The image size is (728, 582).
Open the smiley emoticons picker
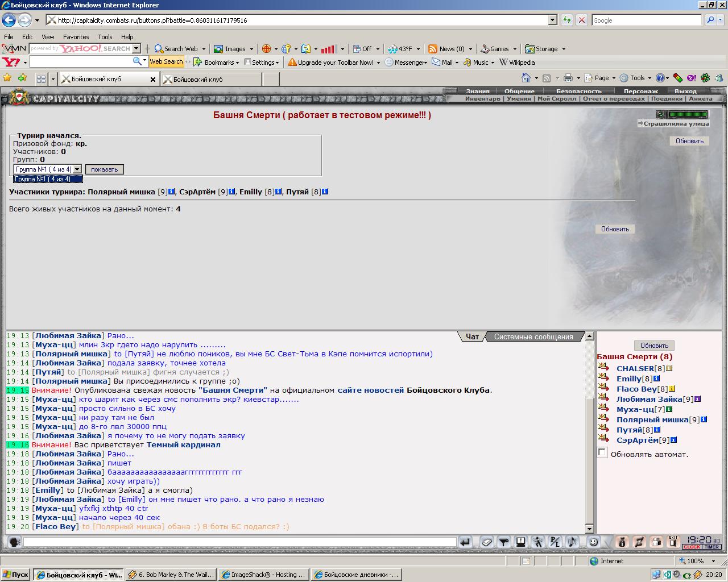click(x=593, y=542)
